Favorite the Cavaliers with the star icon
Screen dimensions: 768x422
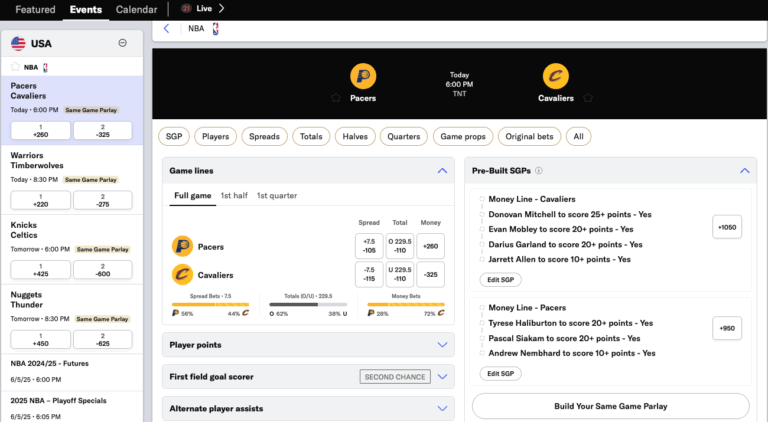588,98
